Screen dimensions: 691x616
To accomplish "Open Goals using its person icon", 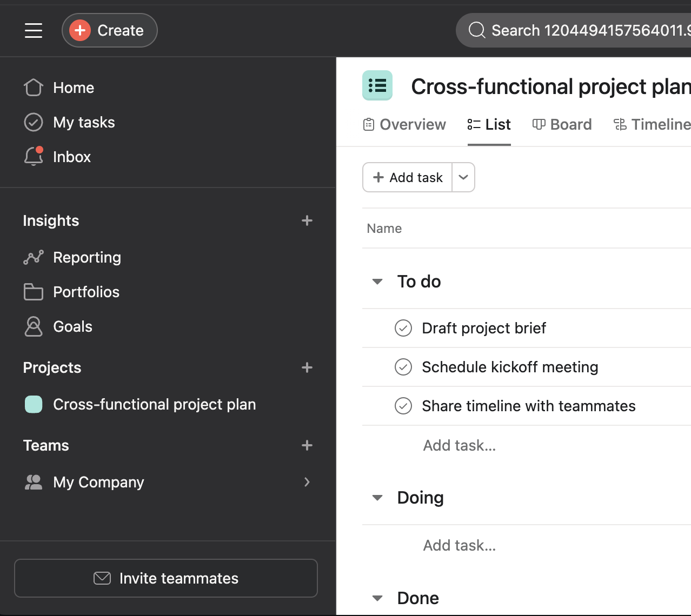I will coord(34,327).
